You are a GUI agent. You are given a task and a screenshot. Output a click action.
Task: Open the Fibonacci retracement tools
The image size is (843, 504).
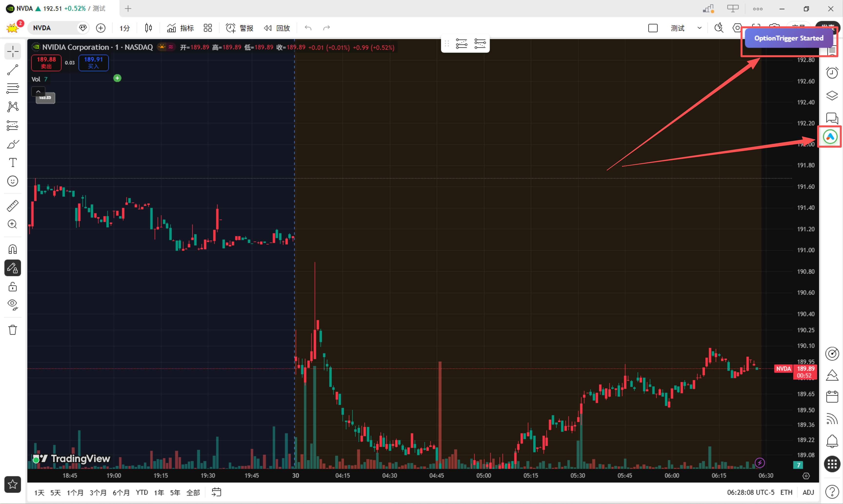tap(12, 88)
